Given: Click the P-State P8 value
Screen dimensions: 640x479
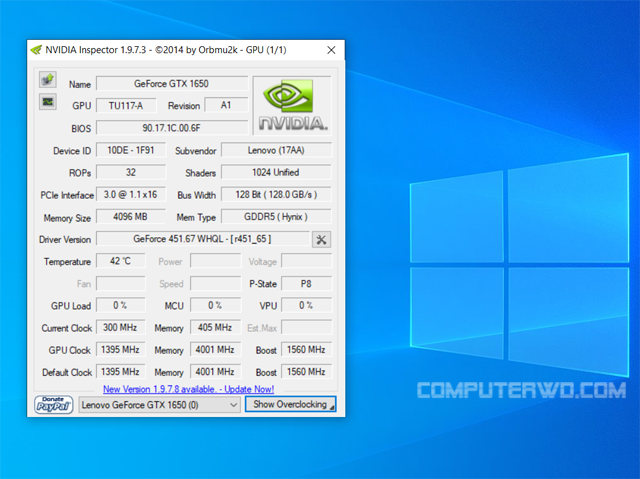Looking at the screenshot, I should pos(307,284).
